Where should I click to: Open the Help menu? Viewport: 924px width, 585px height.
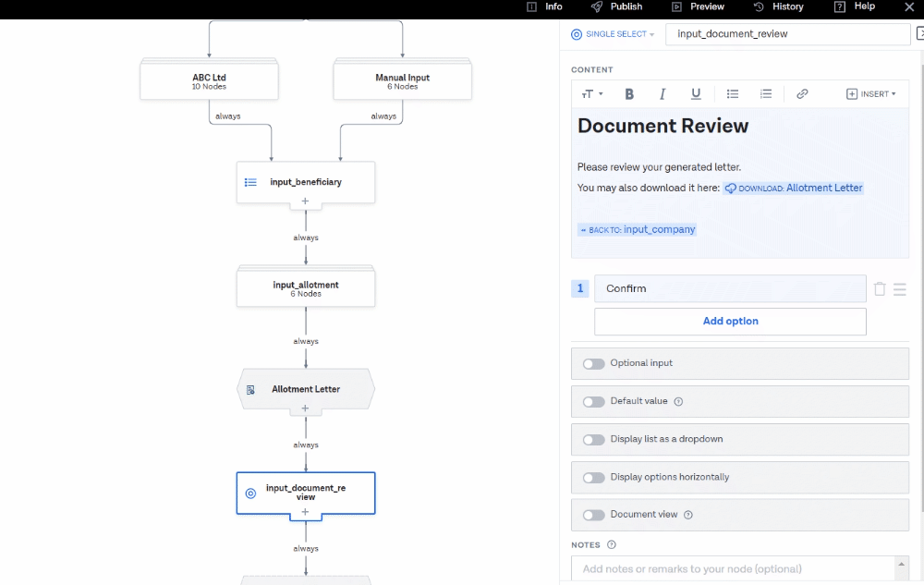pyautogui.click(x=855, y=6)
